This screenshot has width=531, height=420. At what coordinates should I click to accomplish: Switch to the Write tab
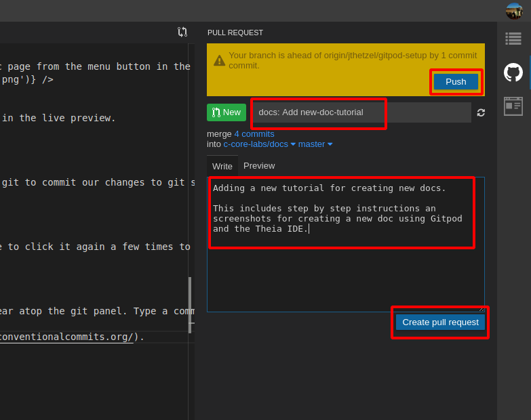tap(222, 166)
